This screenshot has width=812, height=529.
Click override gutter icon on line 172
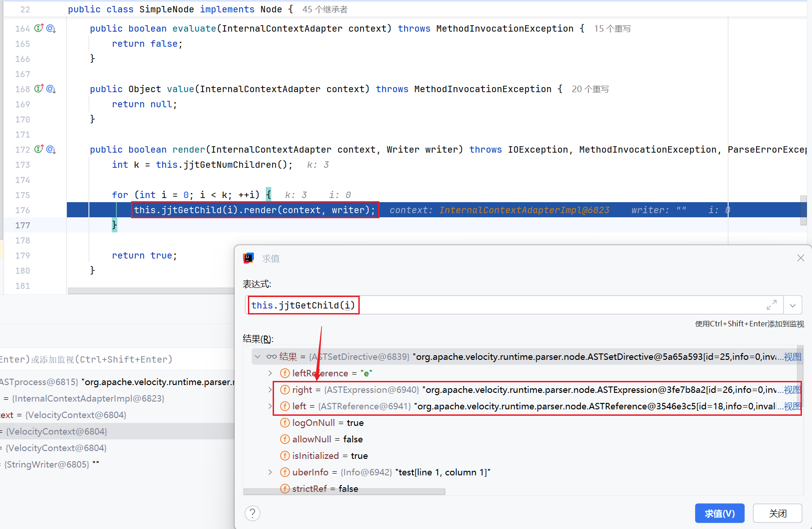click(39, 149)
